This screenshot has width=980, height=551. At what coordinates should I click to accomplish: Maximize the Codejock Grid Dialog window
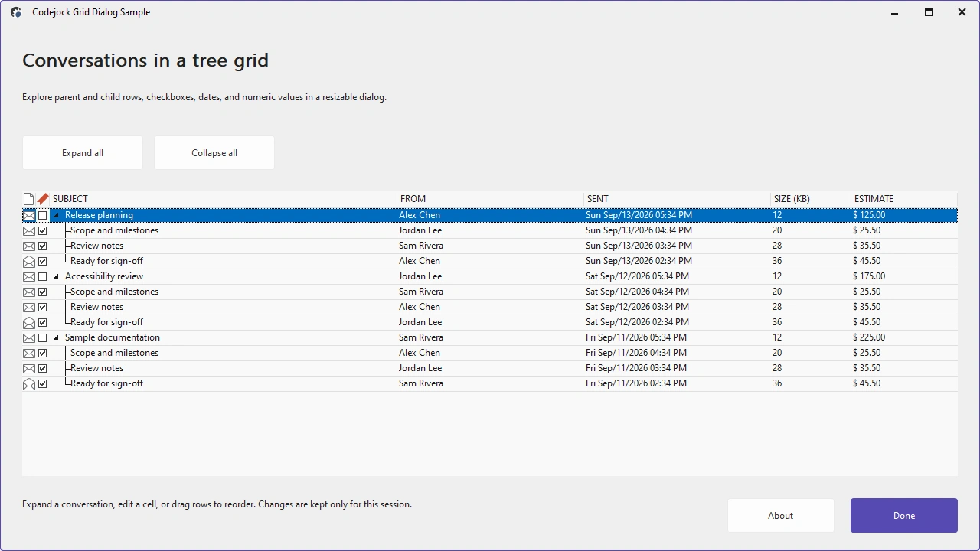pos(929,12)
